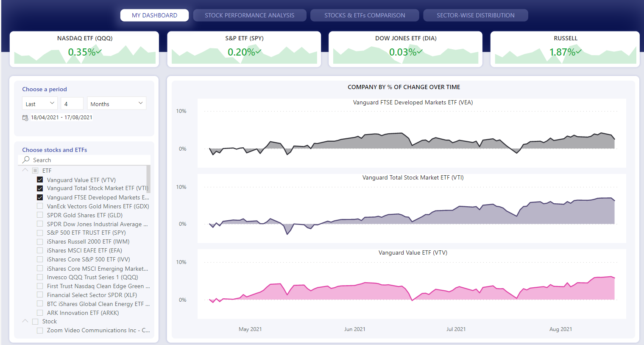Viewport: 644px width, 345px height.
Task: Check VanEck Vectors Gold Miners ETF (GDX)
Action: pyautogui.click(x=40, y=206)
